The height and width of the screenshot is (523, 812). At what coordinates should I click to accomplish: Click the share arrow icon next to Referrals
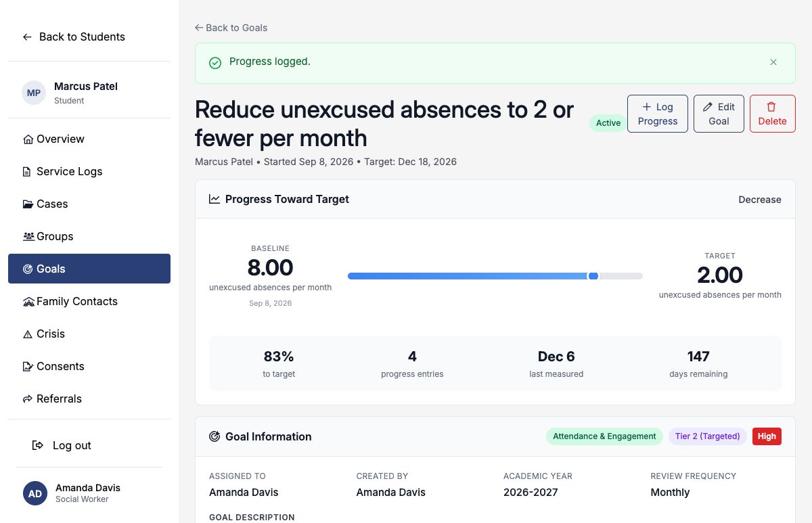pos(28,399)
